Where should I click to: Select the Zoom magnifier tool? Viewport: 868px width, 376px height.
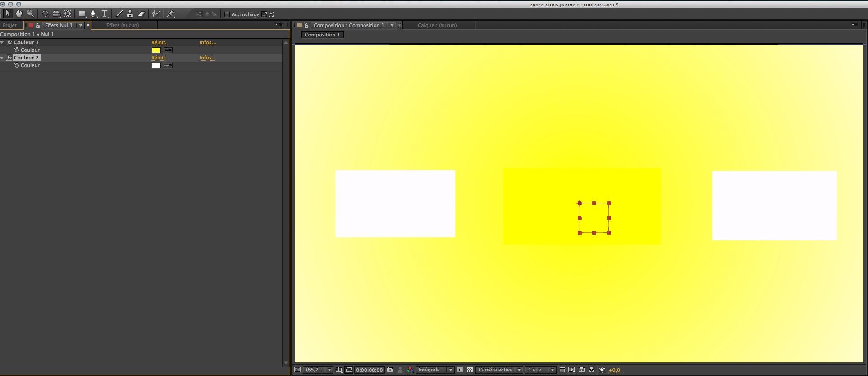point(30,14)
